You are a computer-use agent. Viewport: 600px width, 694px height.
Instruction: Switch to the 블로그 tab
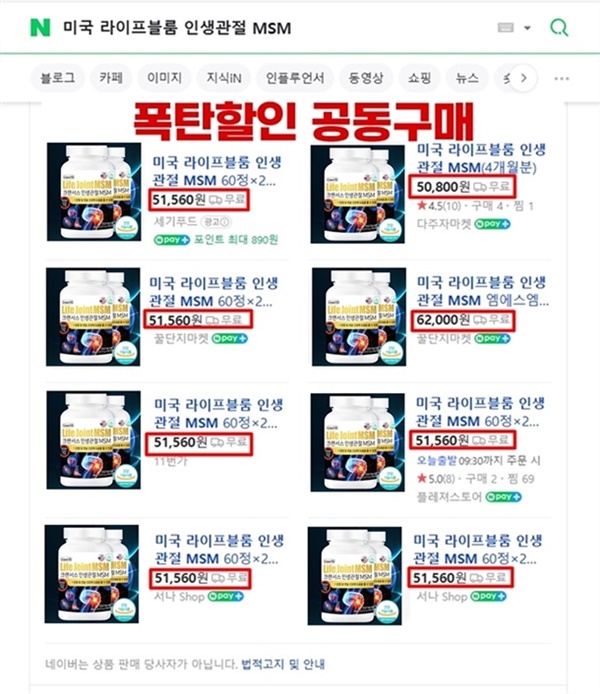58,78
